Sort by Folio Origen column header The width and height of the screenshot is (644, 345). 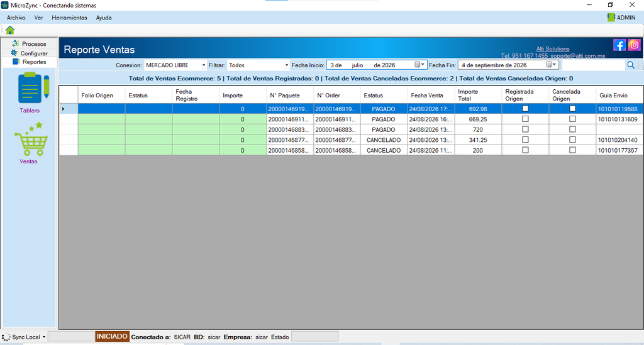coord(101,95)
